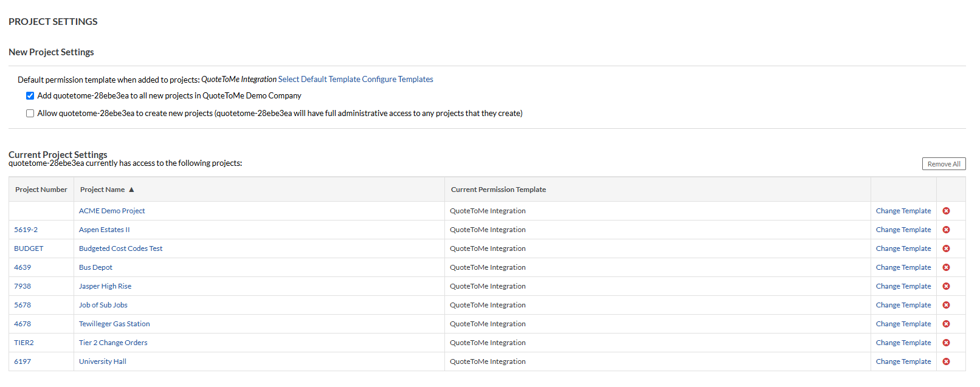The height and width of the screenshot is (387, 980).
Task: Open Budgeted Cost Codes Test project link
Action: tap(121, 248)
